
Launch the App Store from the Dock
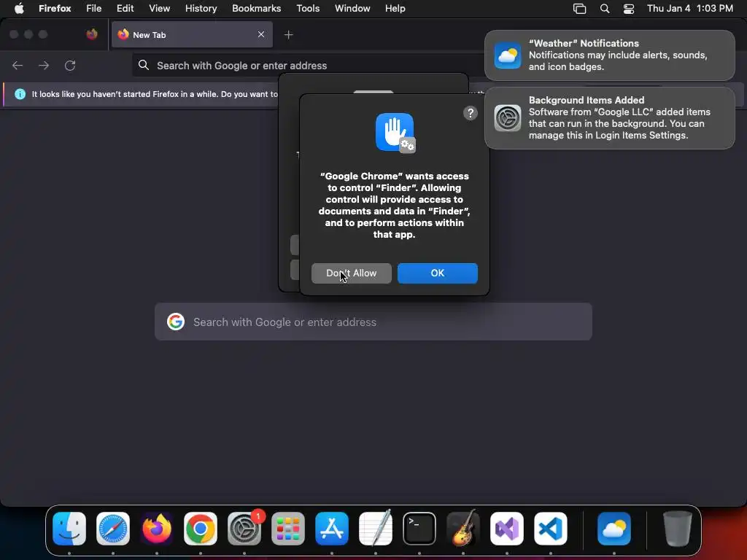(x=332, y=529)
